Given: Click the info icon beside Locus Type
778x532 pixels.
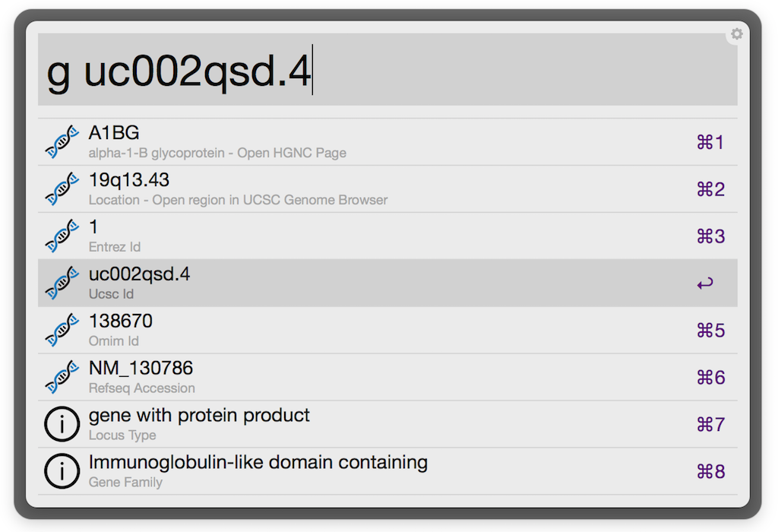Looking at the screenshot, I should point(62,425).
